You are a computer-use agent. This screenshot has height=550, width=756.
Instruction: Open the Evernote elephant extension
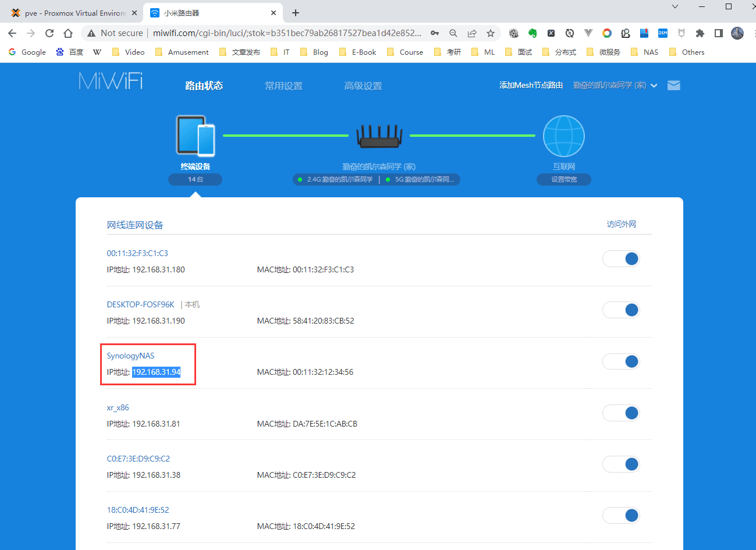click(533, 33)
